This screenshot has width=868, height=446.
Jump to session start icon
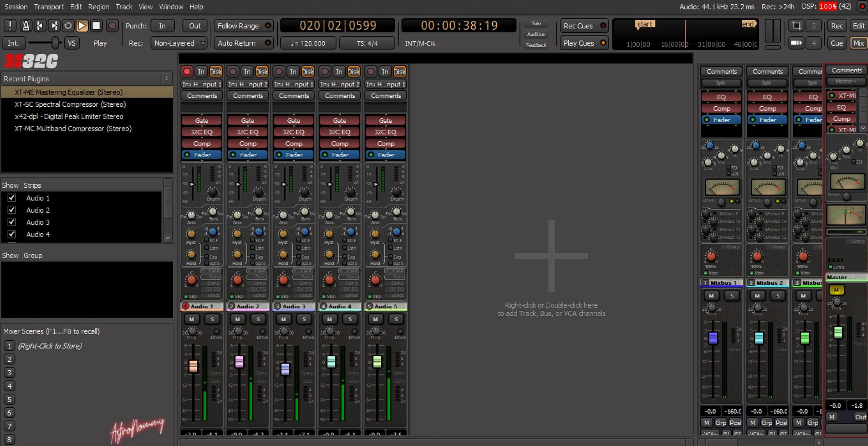(40, 26)
